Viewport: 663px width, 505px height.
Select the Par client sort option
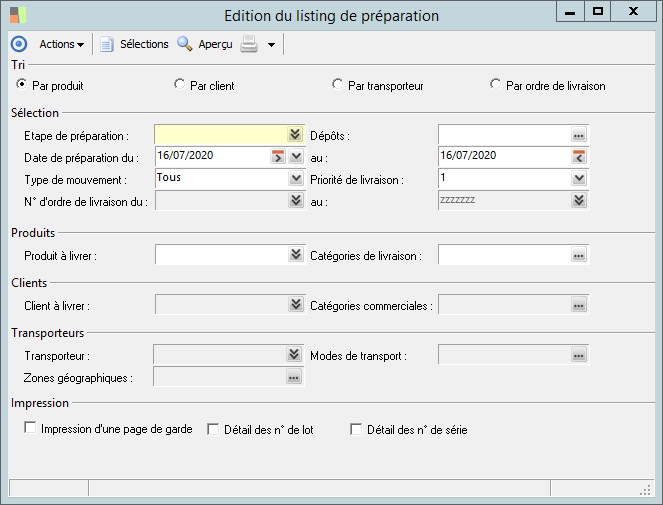(180, 85)
